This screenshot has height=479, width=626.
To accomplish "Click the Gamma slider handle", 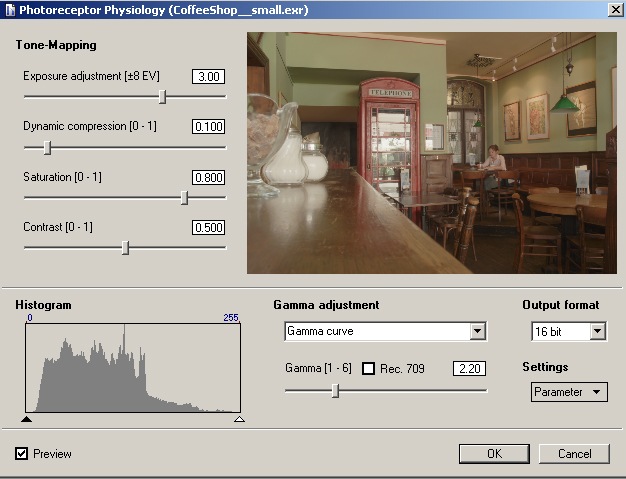I will 335,391.
